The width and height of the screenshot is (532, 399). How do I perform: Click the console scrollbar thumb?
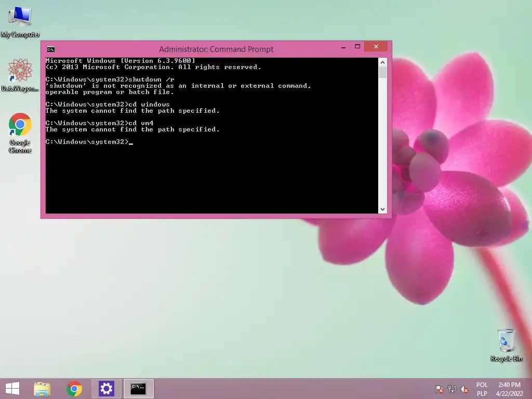tap(382, 72)
